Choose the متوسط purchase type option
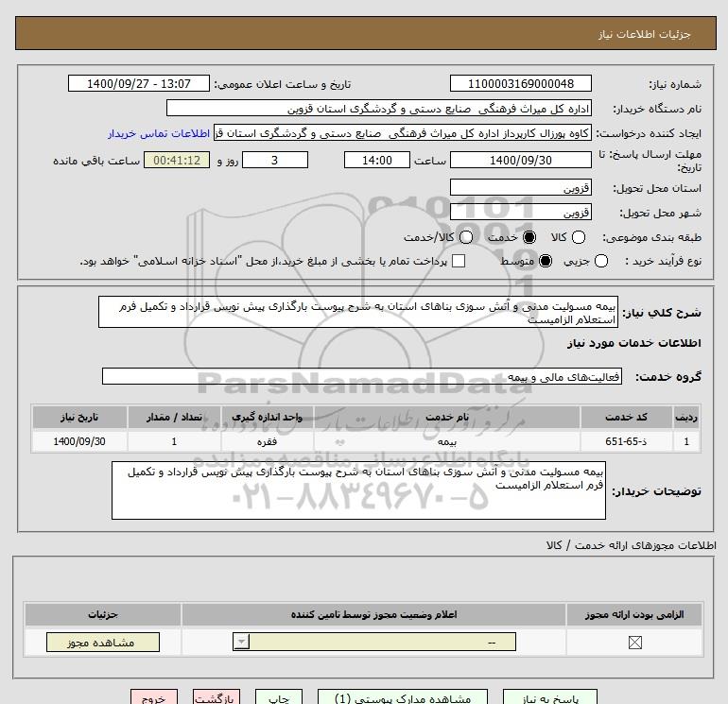 coord(546,261)
